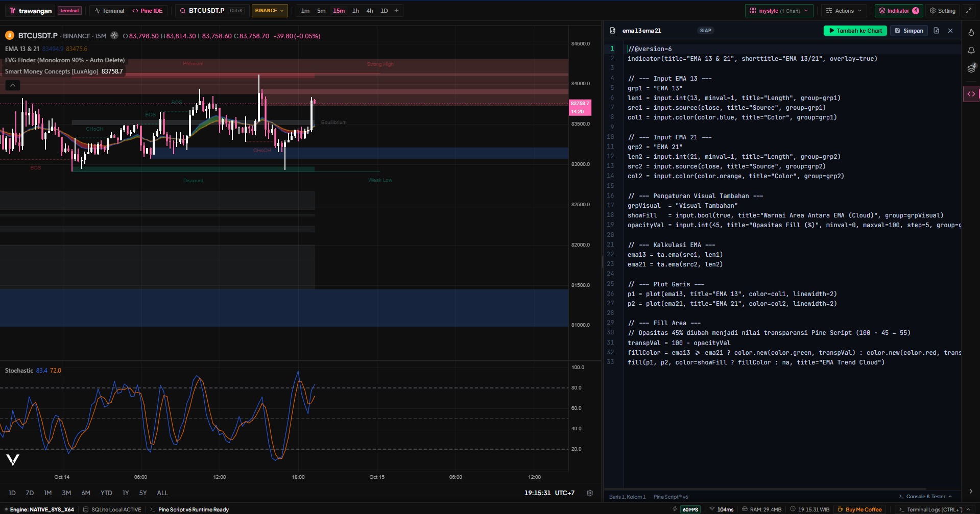Click the Simpan save button
Screen dimensions: 980x514
point(909,31)
